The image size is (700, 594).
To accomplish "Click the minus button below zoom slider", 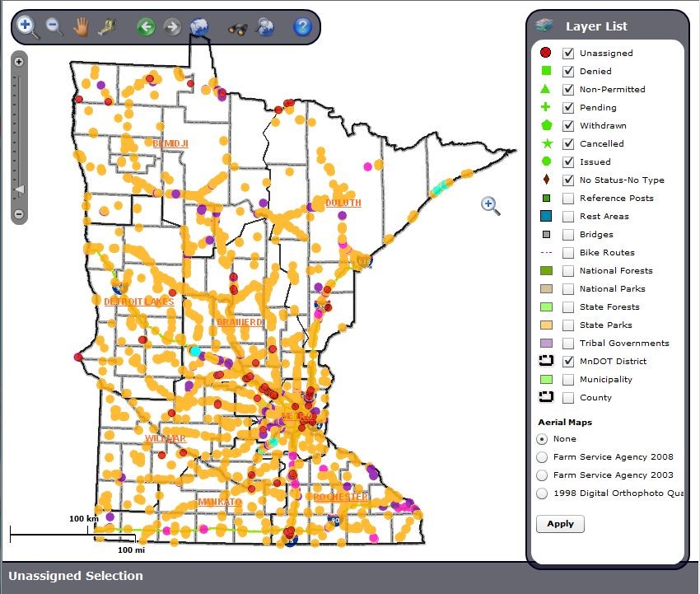I will coord(20,215).
